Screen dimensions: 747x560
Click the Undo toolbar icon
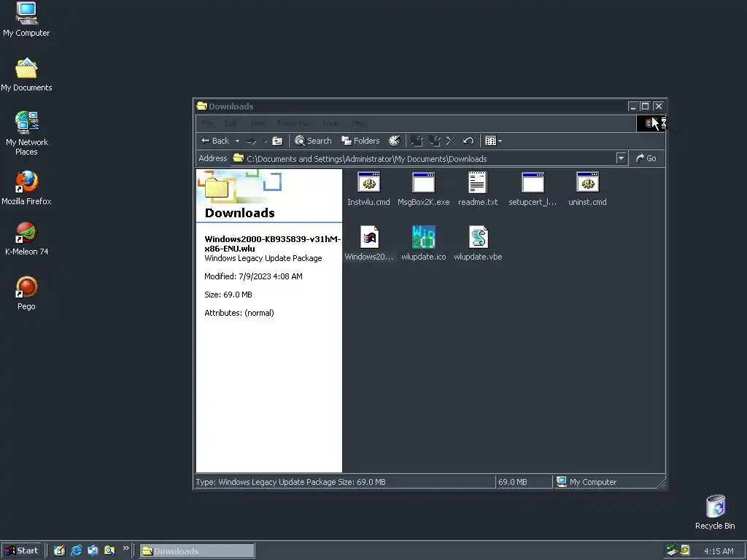(468, 141)
